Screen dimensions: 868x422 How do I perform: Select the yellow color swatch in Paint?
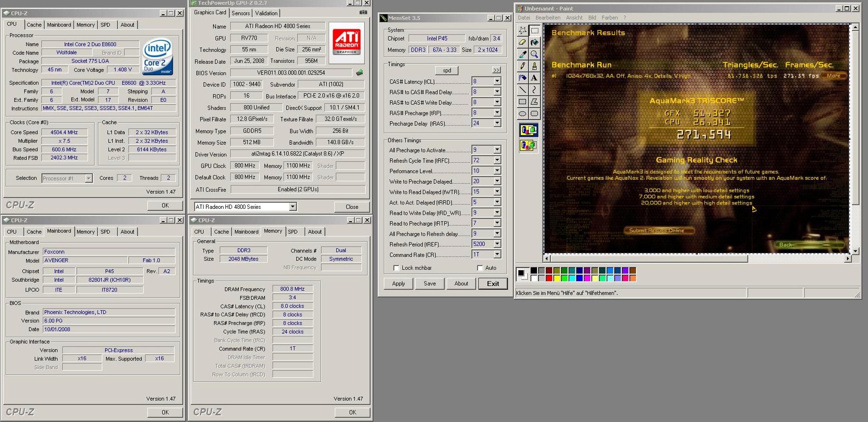coord(556,278)
